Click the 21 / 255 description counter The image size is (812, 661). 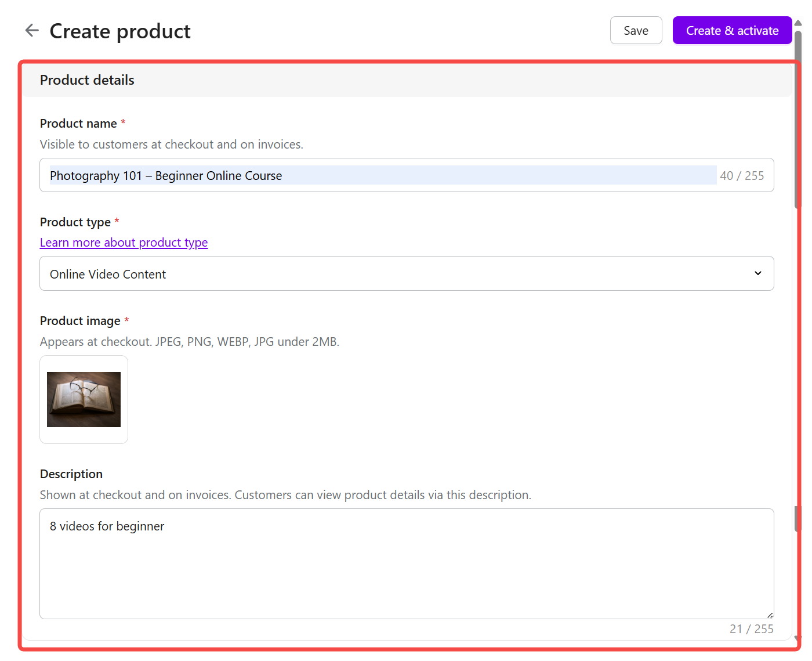(751, 629)
